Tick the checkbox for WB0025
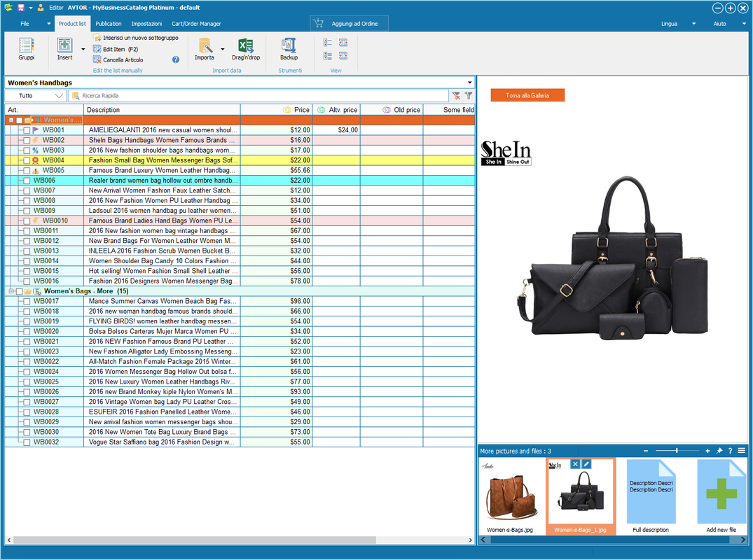 pyautogui.click(x=27, y=382)
